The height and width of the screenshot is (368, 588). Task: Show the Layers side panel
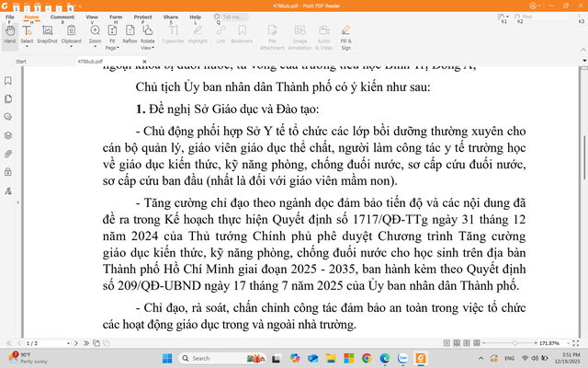7,133
